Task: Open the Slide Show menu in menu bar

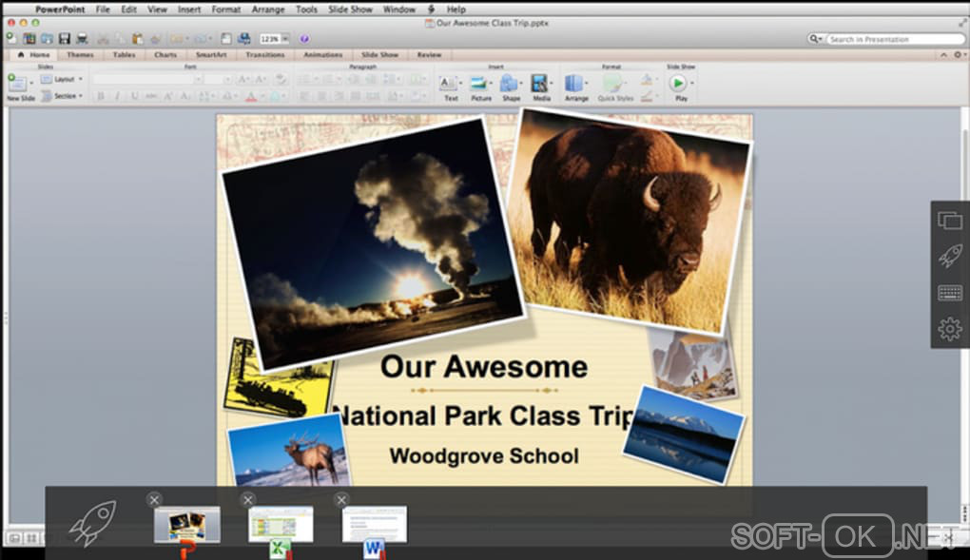Action: coord(349,10)
